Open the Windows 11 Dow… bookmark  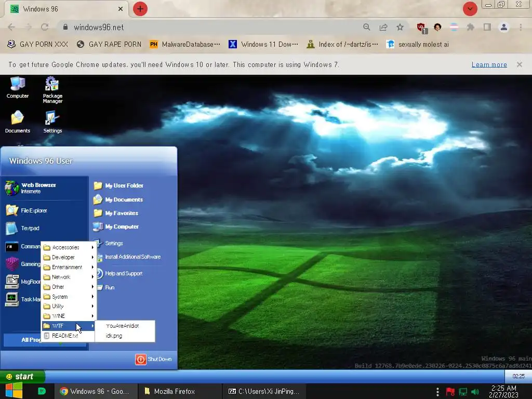coord(263,44)
